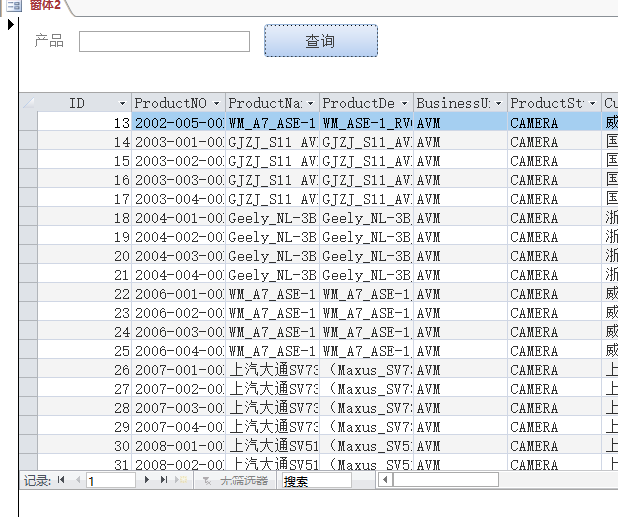
Task: Click cell 2006-003-00 product number
Action: (x=179, y=332)
